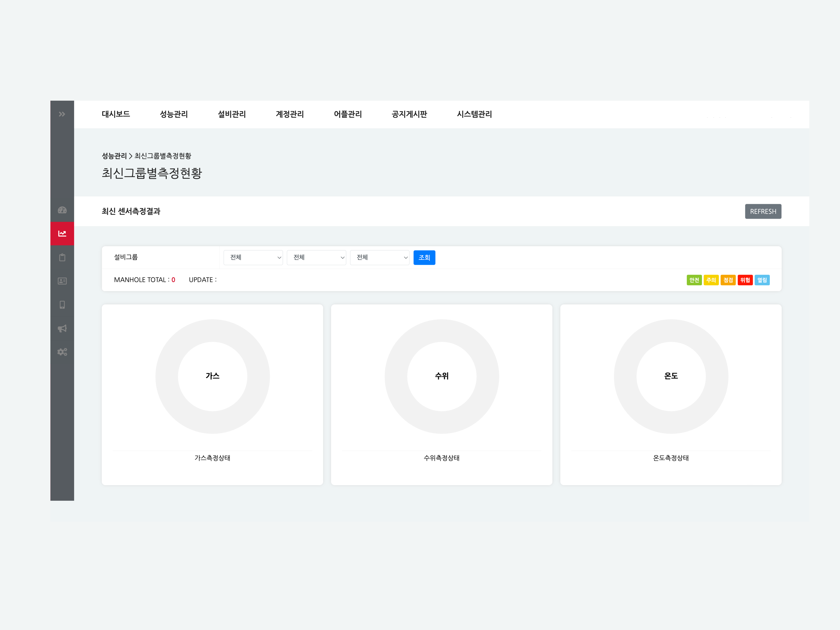This screenshot has height=630, width=840.
Task: Open the ID card account icon in sidebar
Action: [x=62, y=281]
